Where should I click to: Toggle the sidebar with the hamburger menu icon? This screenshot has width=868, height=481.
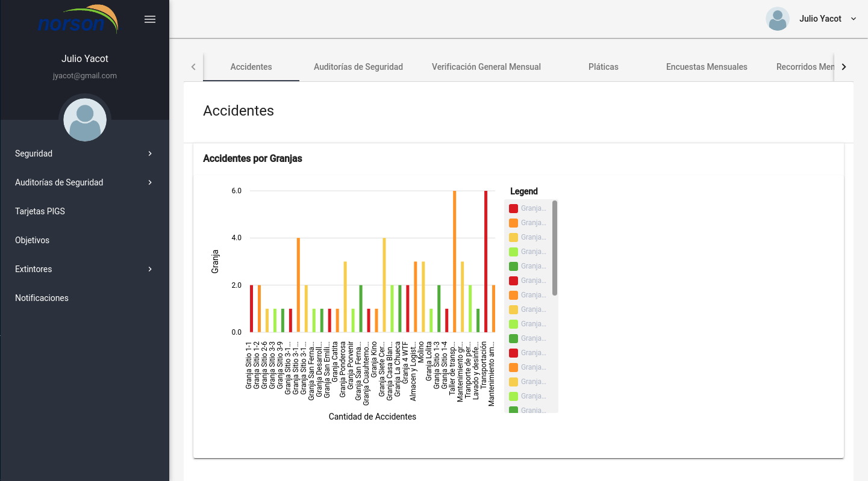(x=150, y=19)
